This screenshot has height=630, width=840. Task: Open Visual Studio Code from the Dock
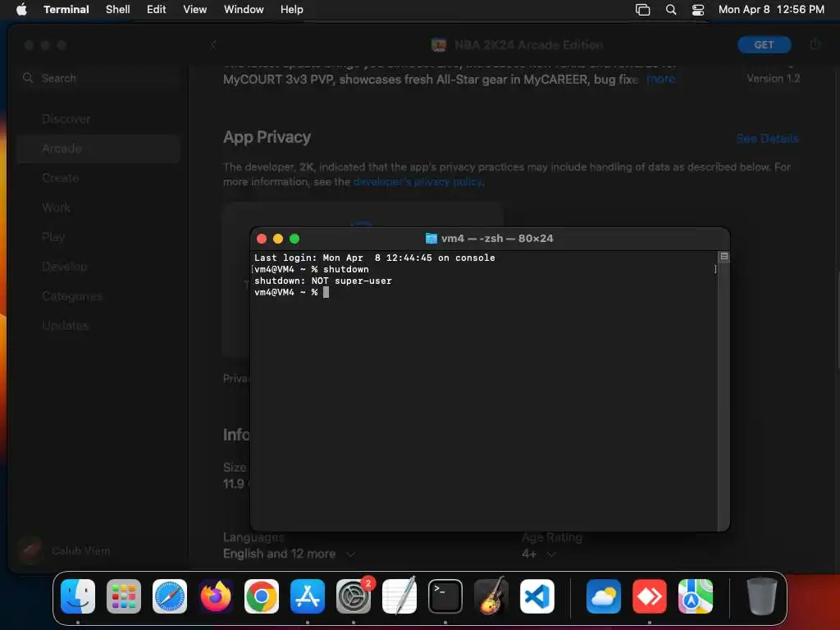point(536,596)
